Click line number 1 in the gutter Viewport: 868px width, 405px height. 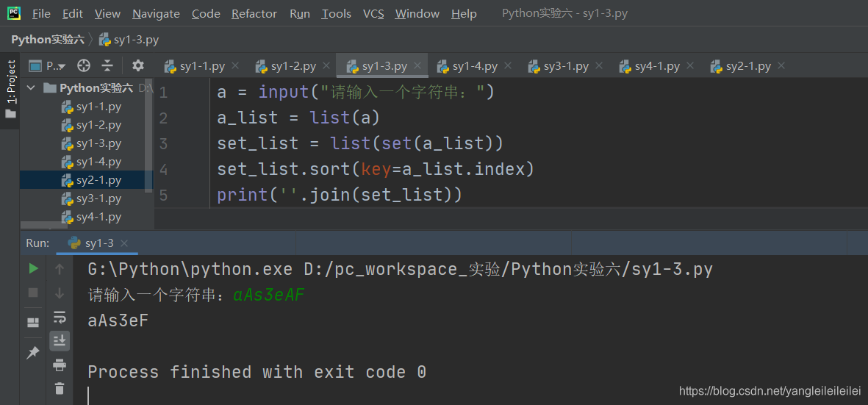162,93
